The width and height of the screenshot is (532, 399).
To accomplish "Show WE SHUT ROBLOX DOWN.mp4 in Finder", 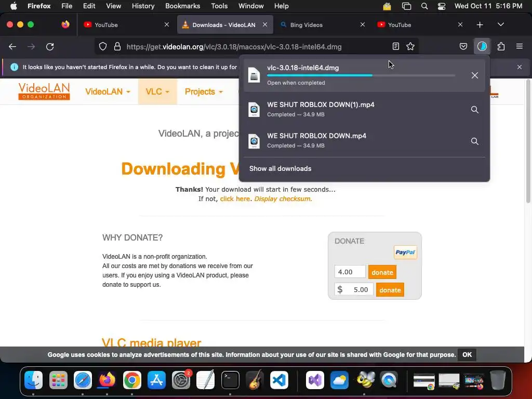I will [x=475, y=141].
